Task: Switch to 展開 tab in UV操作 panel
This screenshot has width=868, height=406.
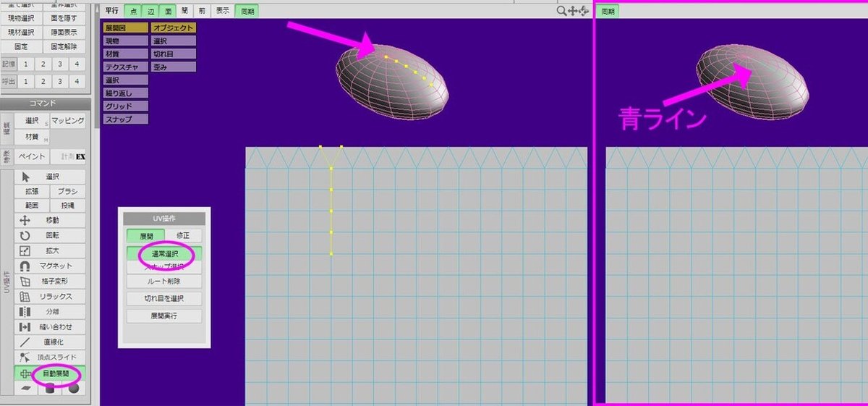Action: (145, 236)
